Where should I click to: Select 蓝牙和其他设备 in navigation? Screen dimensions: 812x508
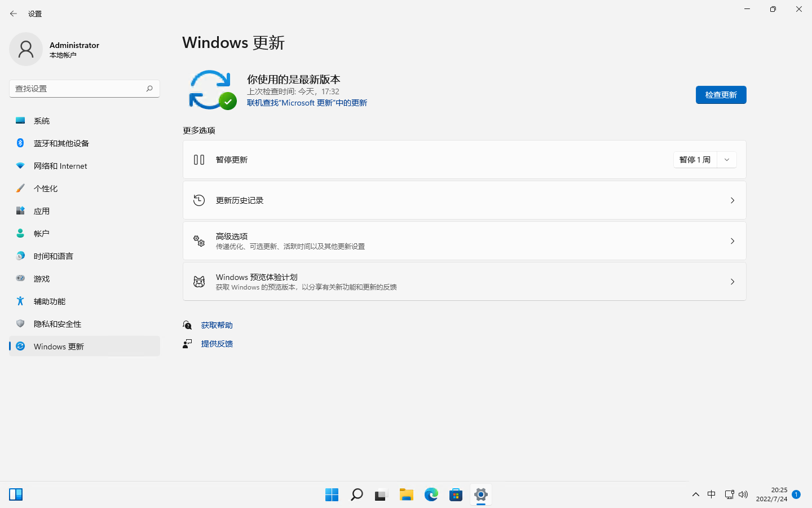pos(85,143)
